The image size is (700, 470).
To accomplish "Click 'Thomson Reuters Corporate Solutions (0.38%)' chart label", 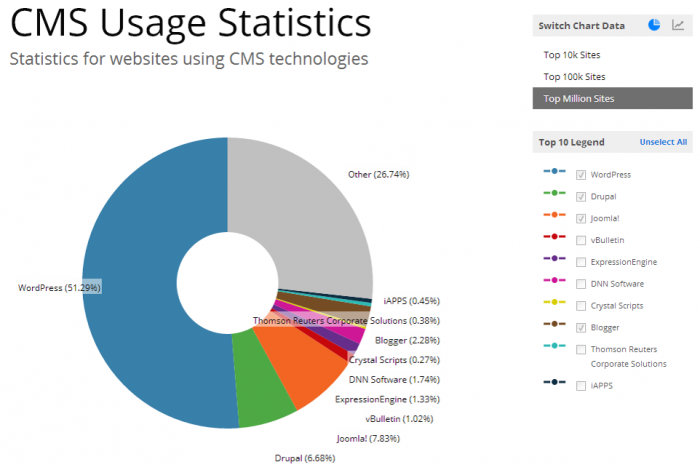I will (x=346, y=321).
